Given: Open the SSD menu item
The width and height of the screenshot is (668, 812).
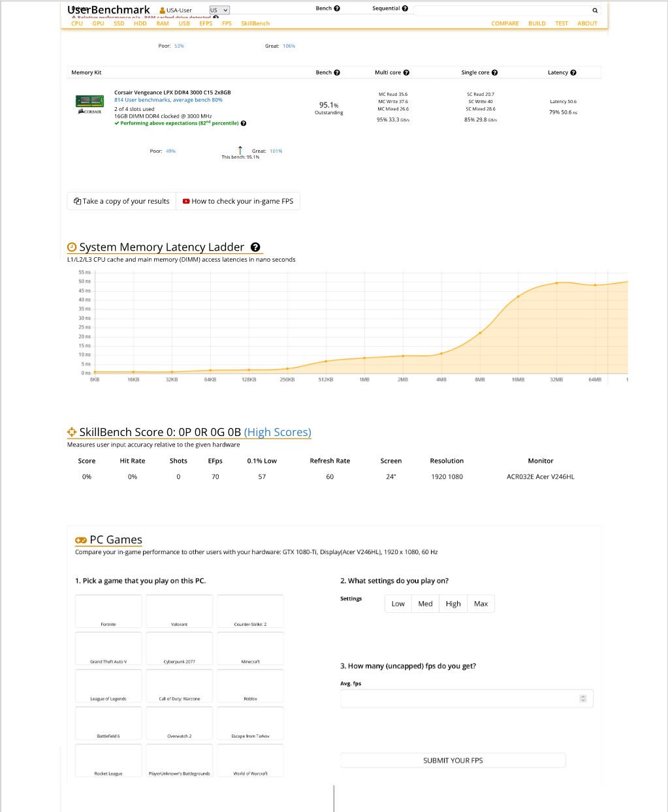Looking at the screenshot, I should coord(119,23).
